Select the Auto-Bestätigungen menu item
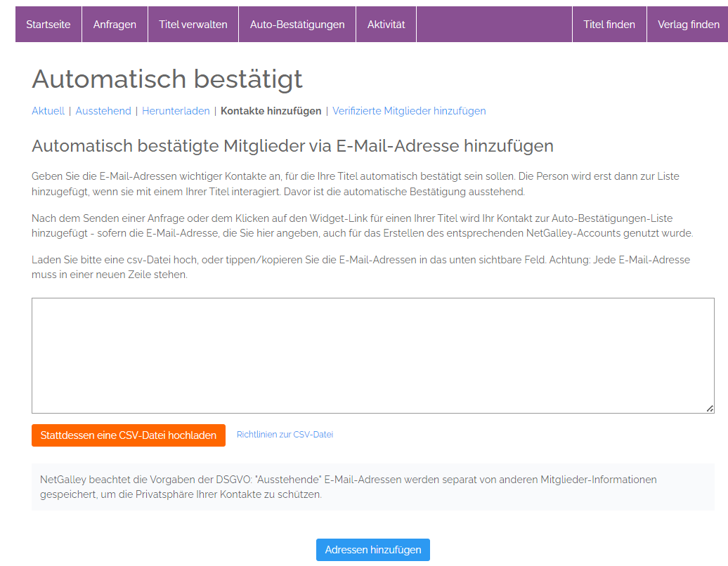Screen dimensions: 728x566 tap(297, 24)
